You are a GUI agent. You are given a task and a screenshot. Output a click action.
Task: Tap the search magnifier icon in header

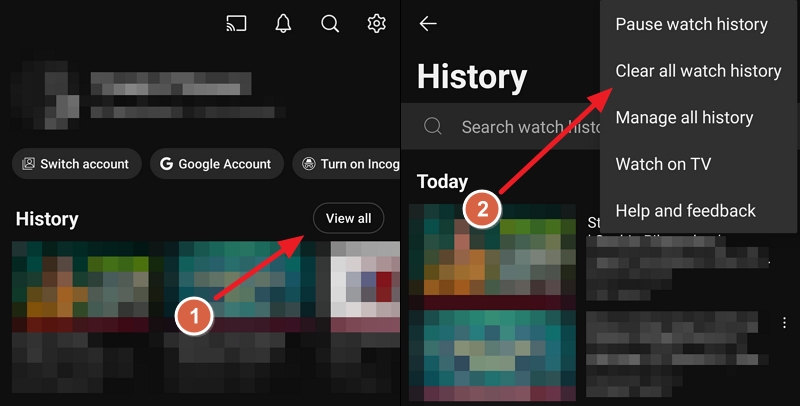tap(330, 23)
